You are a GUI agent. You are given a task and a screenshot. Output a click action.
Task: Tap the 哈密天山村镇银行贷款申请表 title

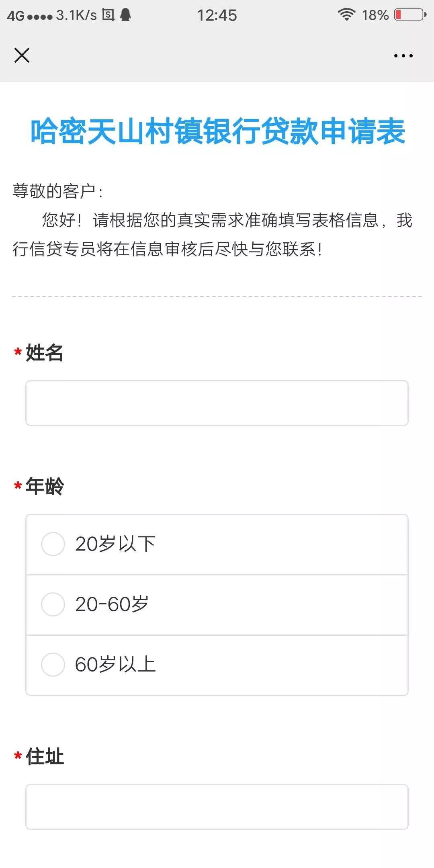coord(217,131)
